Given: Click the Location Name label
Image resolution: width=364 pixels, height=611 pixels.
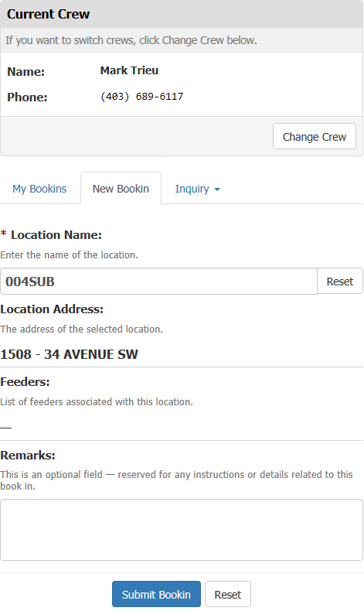Looking at the screenshot, I should click(x=56, y=234).
